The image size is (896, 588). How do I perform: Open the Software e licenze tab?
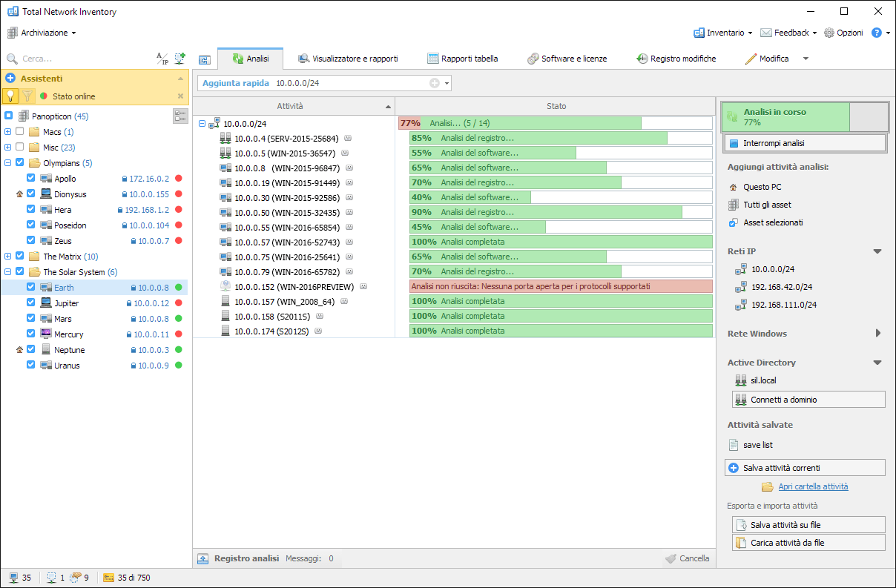tap(567, 59)
